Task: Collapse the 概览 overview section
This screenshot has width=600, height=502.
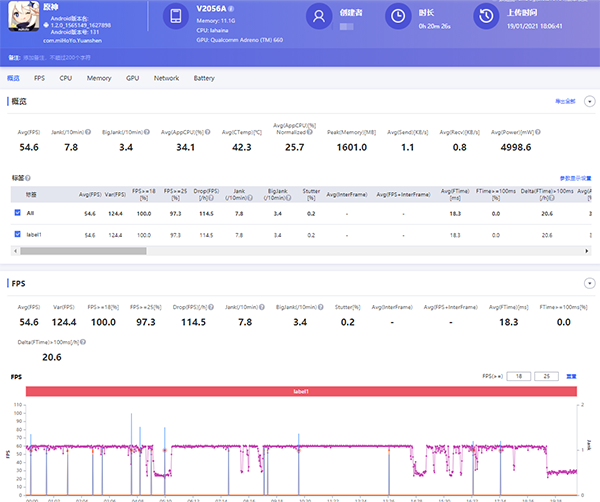Action: point(589,101)
